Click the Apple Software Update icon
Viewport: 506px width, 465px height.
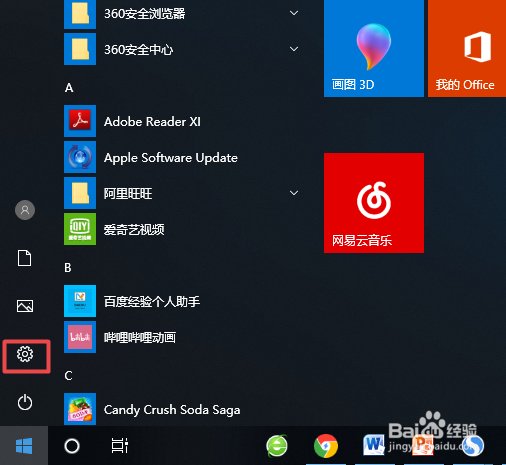pos(80,157)
